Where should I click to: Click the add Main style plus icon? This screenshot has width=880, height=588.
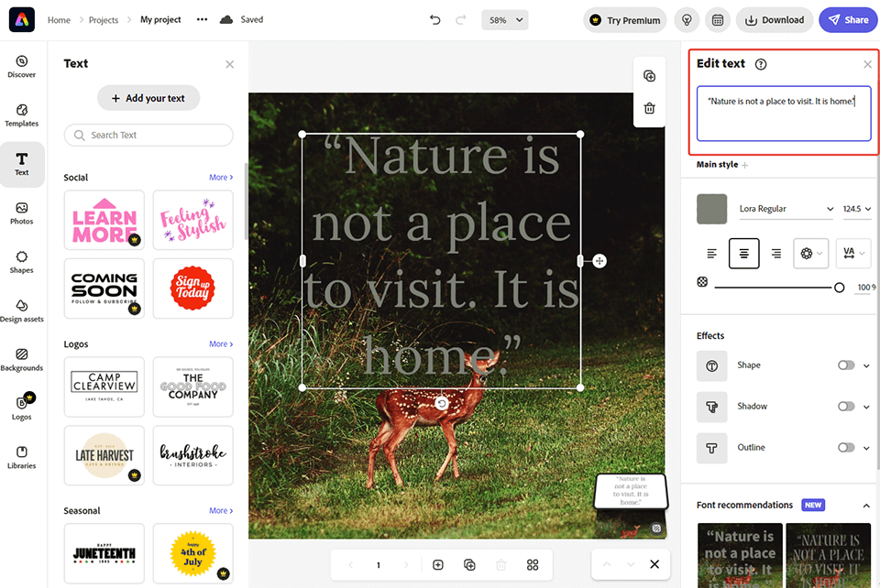[x=744, y=165]
